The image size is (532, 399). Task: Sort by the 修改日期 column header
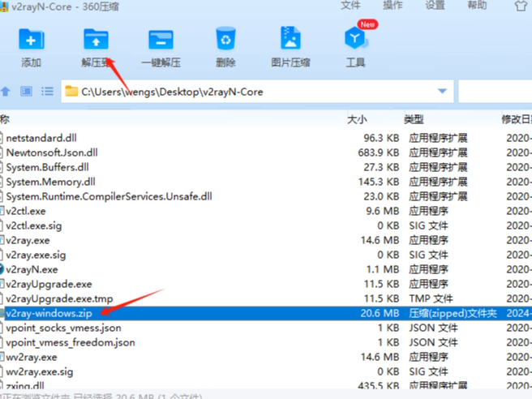pyautogui.click(x=517, y=119)
